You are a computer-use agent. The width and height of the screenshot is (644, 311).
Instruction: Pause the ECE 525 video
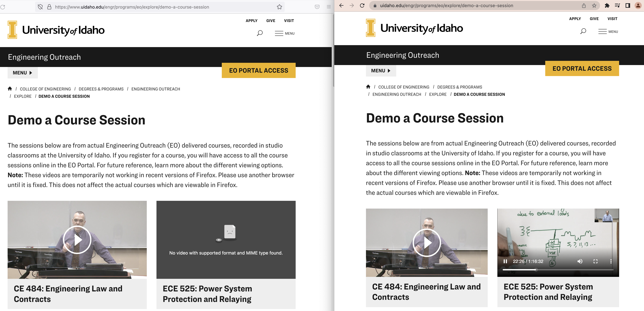click(x=505, y=261)
